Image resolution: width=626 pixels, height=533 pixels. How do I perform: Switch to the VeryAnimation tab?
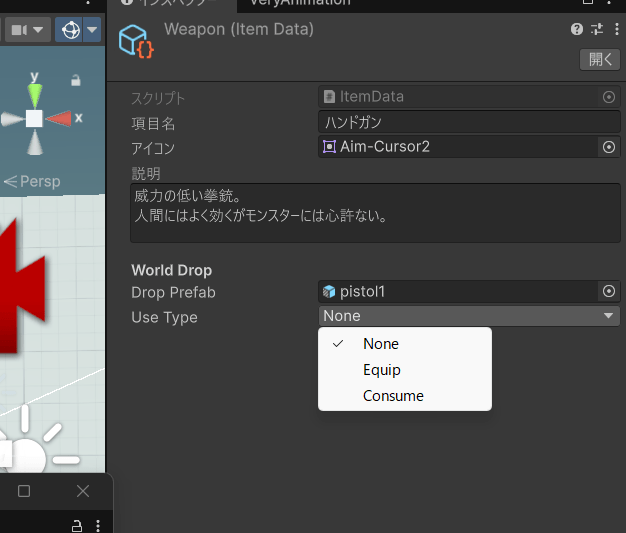300,3
